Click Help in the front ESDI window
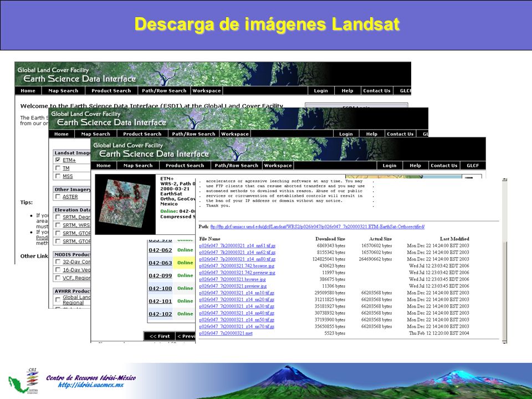This screenshot has height=399, width=532. coord(415,166)
